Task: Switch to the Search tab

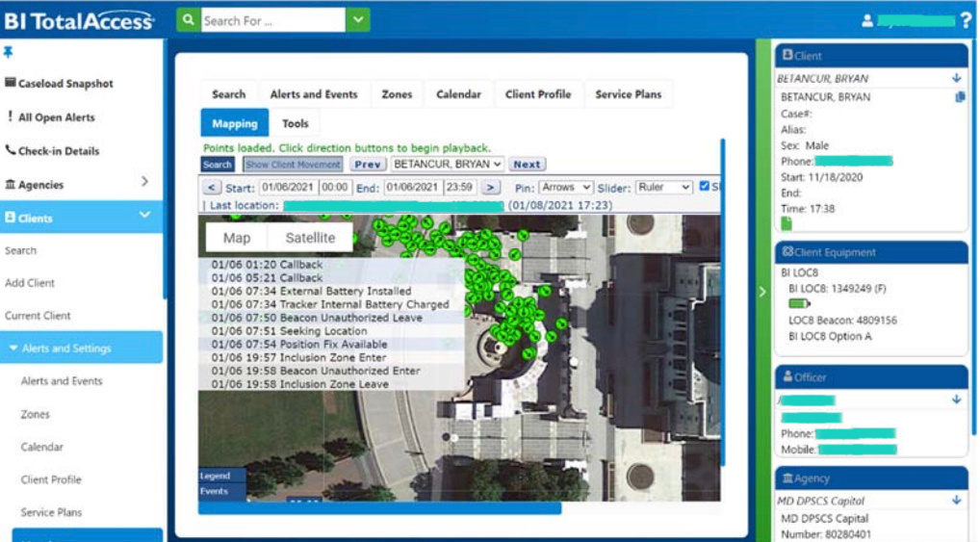Action: pyautogui.click(x=229, y=94)
